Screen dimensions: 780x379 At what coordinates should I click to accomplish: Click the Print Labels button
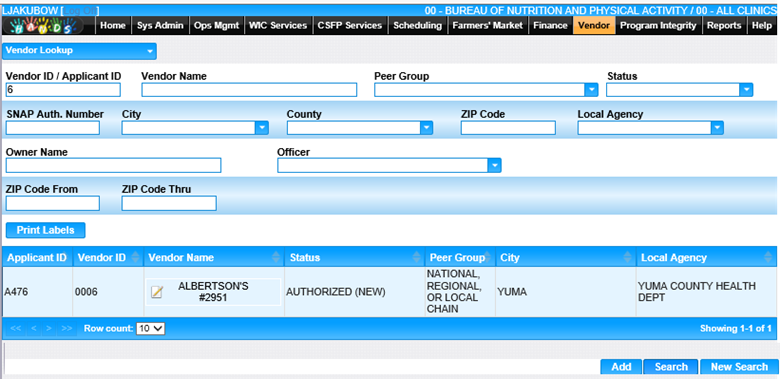(45, 230)
